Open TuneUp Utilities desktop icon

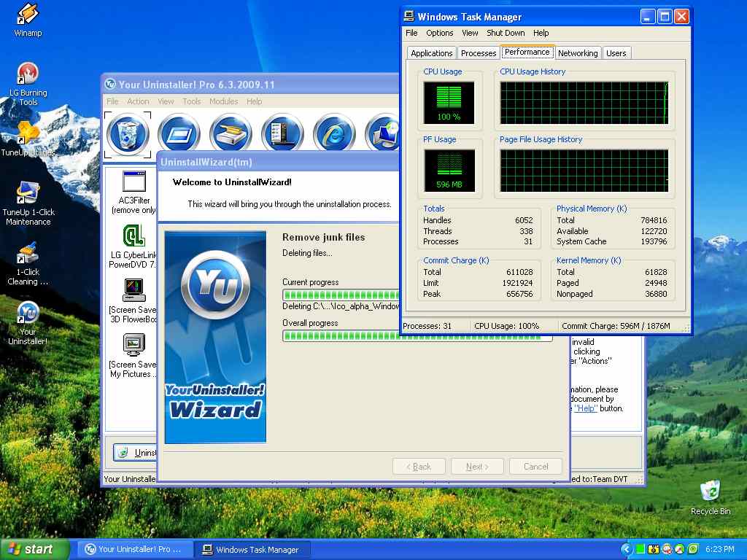28,139
